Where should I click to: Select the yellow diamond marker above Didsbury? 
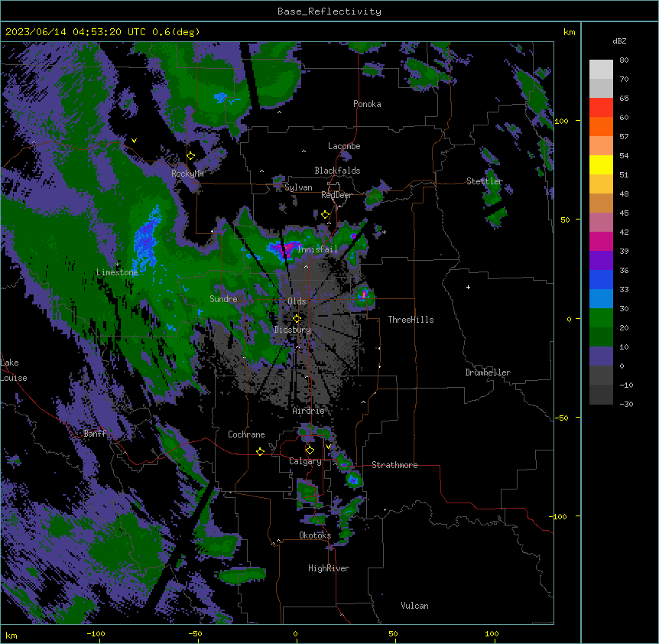point(297,318)
